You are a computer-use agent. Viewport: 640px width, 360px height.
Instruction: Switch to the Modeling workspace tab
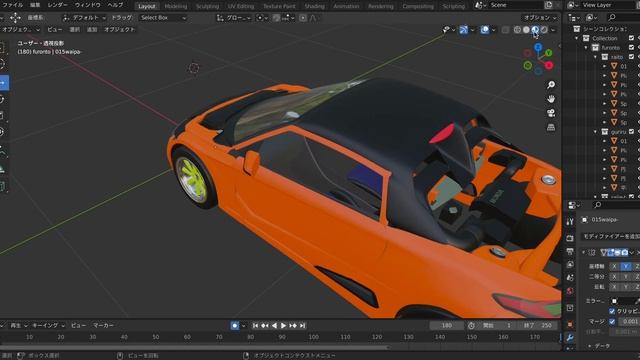click(x=176, y=6)
